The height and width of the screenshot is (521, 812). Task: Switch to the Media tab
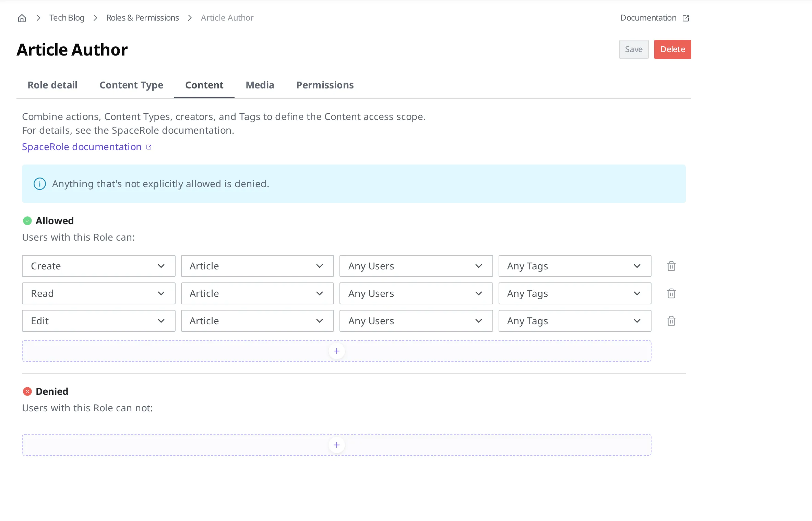click(260, 85)
